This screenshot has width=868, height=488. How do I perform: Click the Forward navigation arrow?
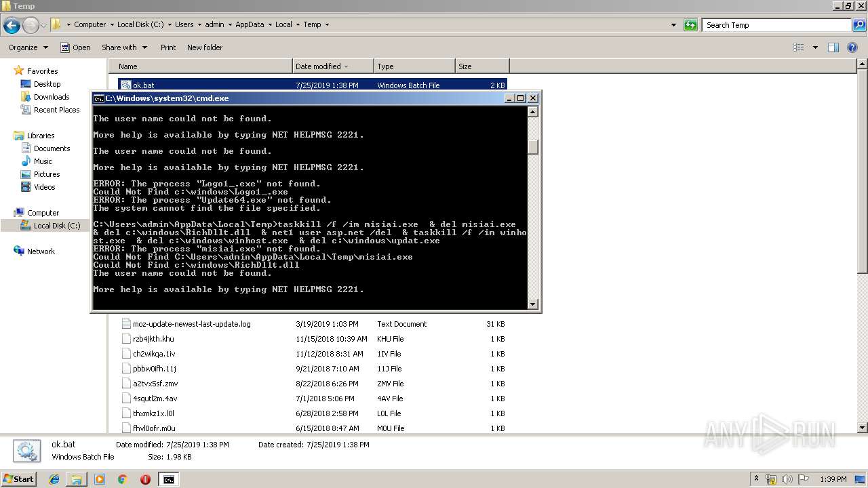(x=31, y=26)
